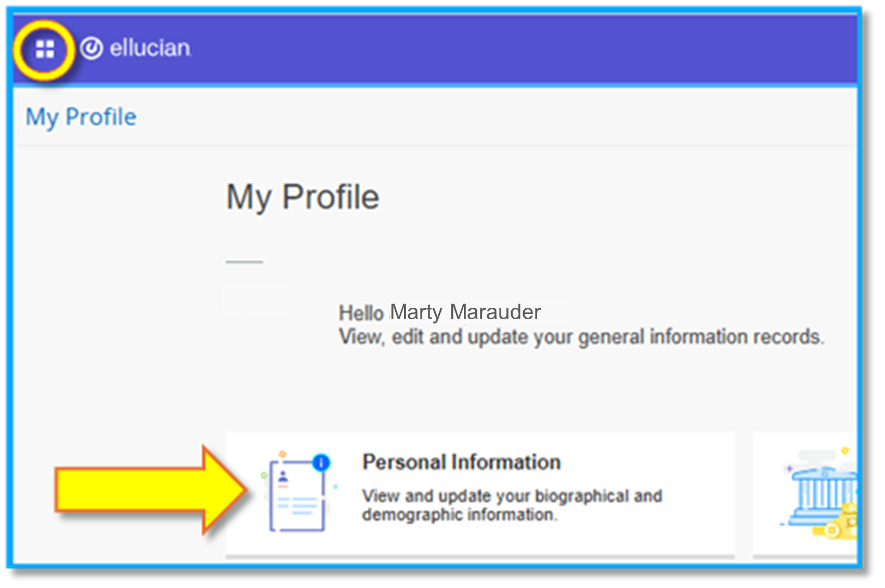
Task: Click the biographical and demographic description text
Action: 512,504
